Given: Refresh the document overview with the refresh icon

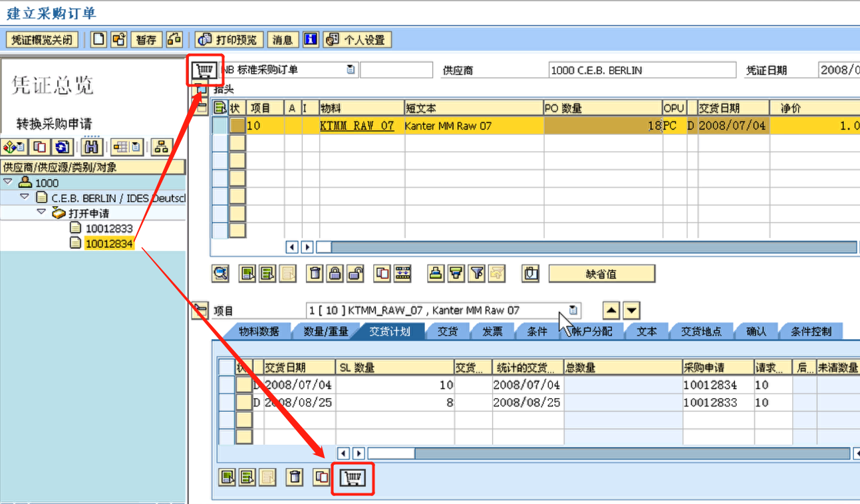Looking at the screenshot, I should (x=62, y=146).
